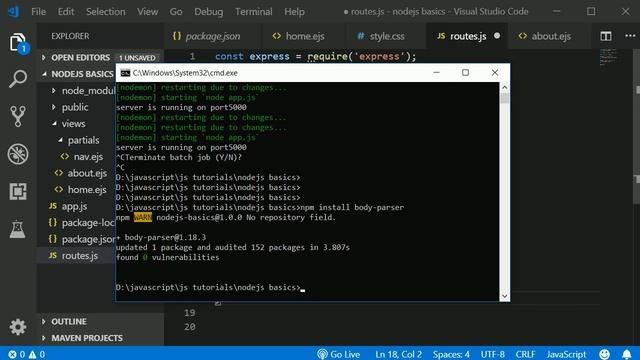Click the VS Code logo icon in the title bar
640x360 pixels.
click(x=13, y=11)
